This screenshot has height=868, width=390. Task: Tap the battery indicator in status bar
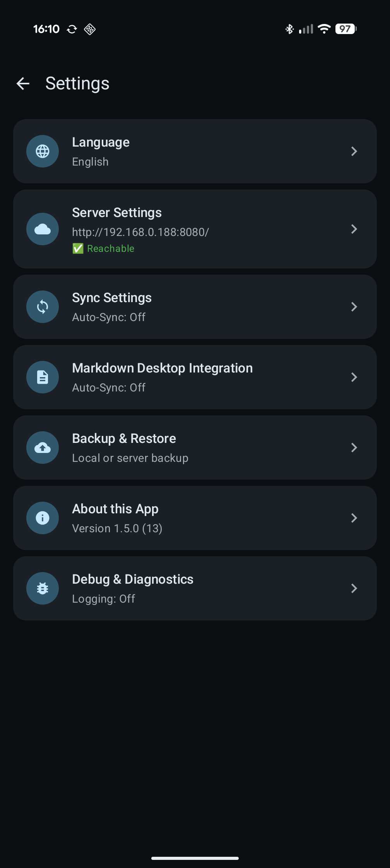pos(346,29)
